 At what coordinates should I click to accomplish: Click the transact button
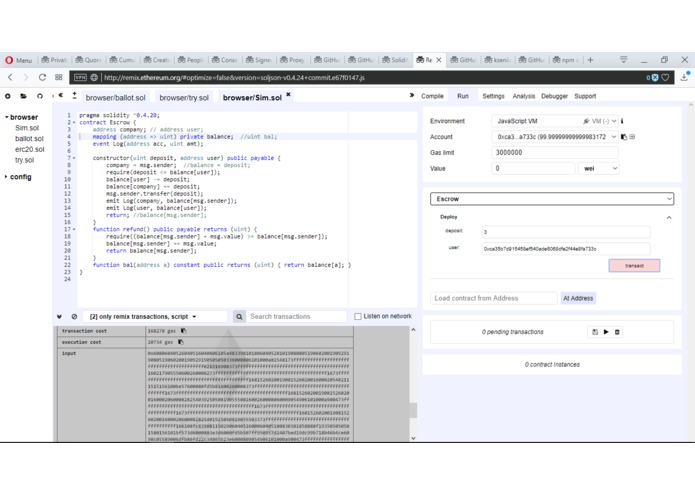(634, 266)
